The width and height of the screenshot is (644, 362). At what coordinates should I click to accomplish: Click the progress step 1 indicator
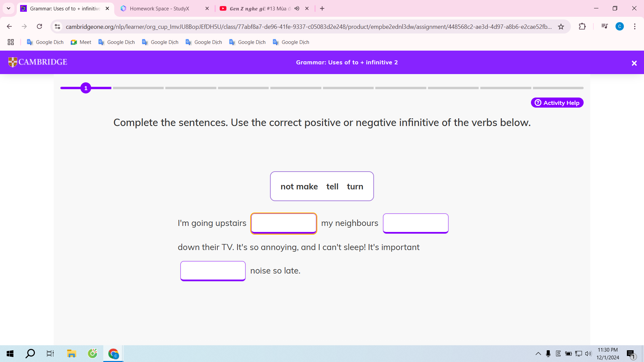pyautogui.click(x=86, y=88)
